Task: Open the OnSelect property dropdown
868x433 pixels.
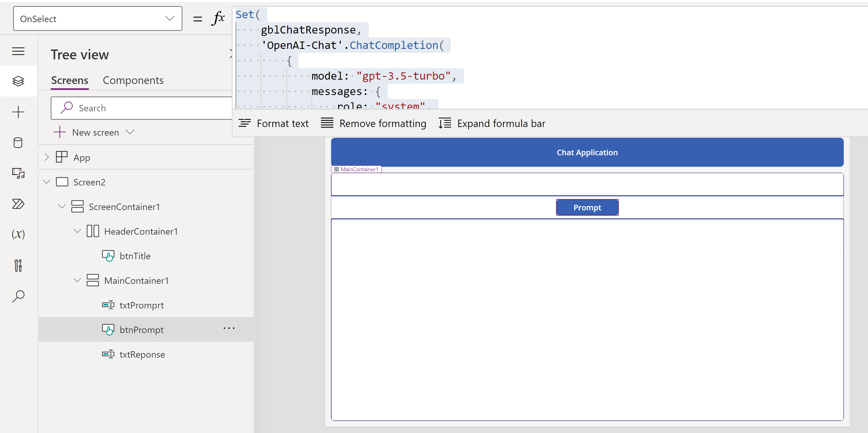Action: (x=97, y=19)
